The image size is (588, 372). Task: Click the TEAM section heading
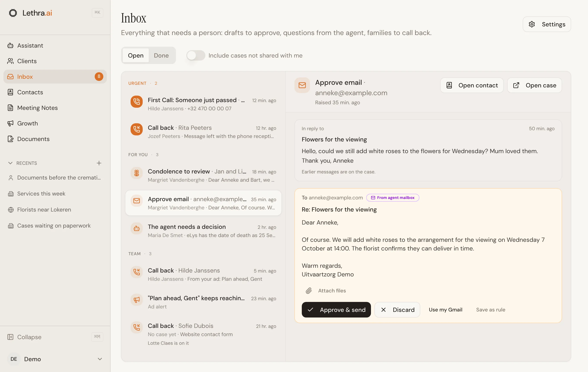(x=134, y=254)
